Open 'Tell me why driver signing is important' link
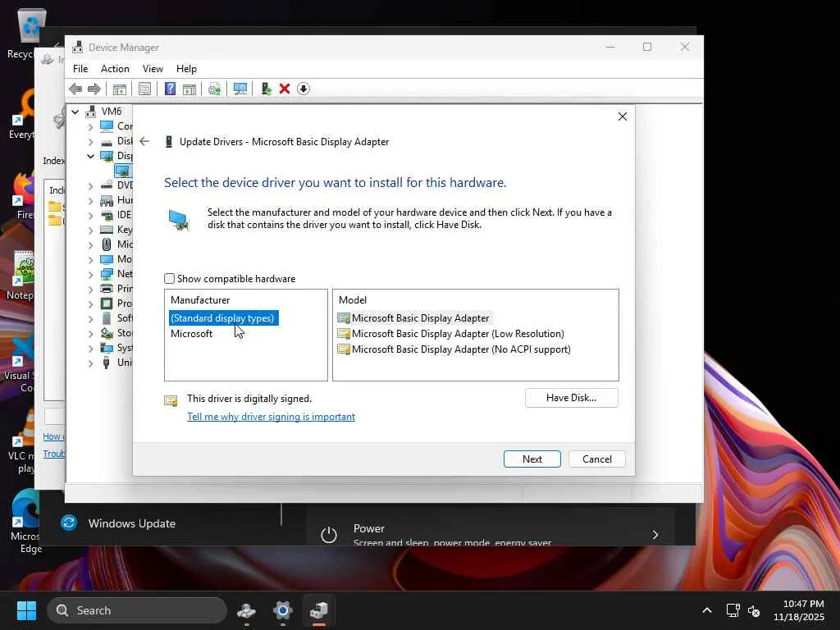This screenshot has height=630, width=840. coord(271,417)
